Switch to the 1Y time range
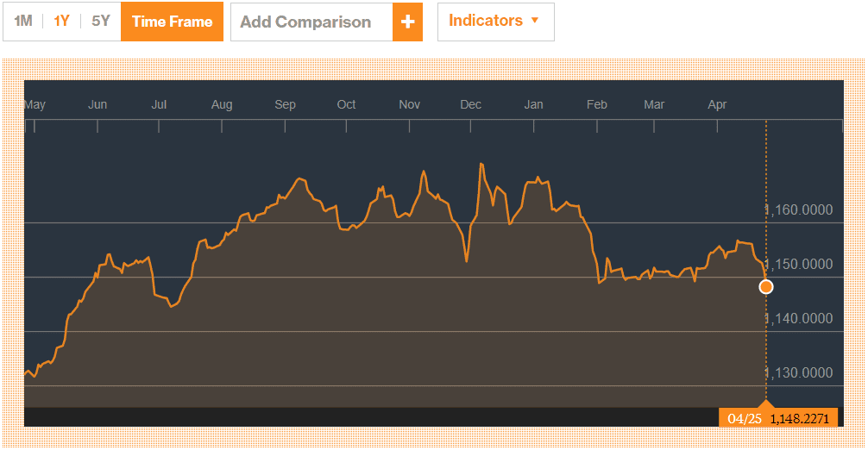 [61, 22]
